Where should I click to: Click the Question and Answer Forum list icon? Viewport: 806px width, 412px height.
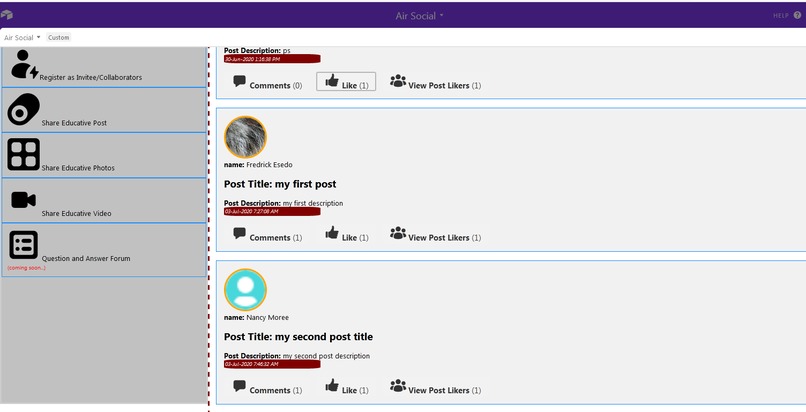(x=24, y=245)
